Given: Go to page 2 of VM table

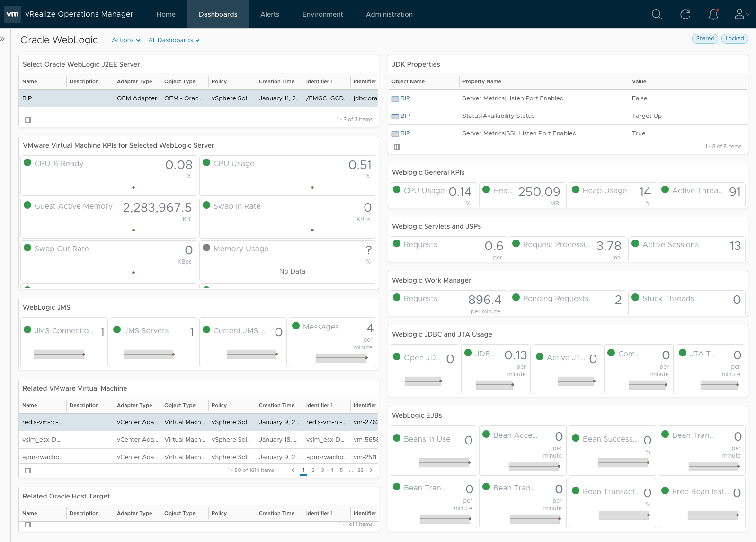Looking at the screenshot, I should [x=313, y=470].
